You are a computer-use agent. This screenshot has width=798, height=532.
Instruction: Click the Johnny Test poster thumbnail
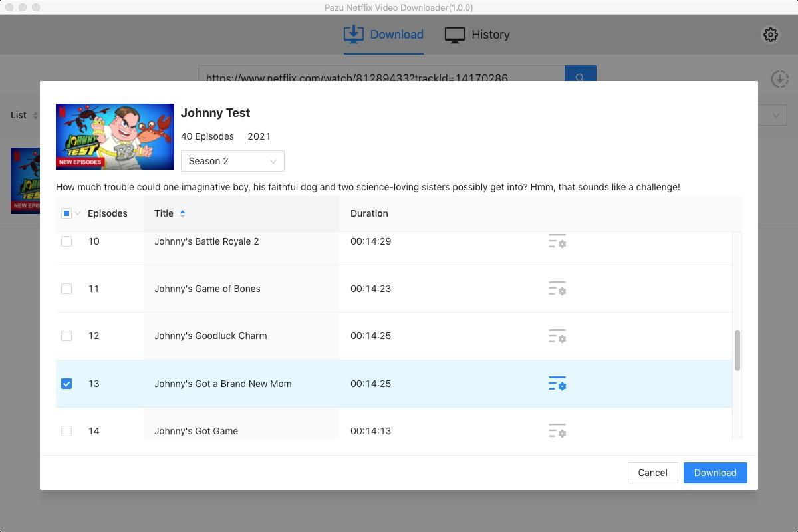(x=115, y=137)
